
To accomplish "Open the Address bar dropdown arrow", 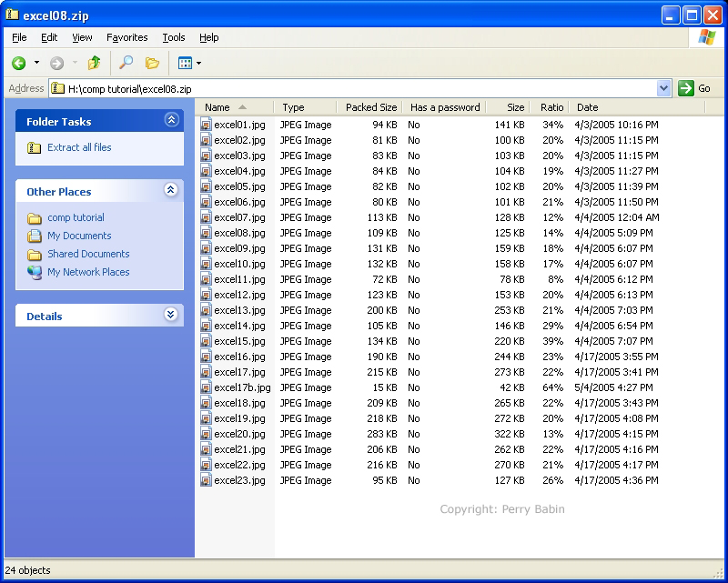I will coord(662,88).
